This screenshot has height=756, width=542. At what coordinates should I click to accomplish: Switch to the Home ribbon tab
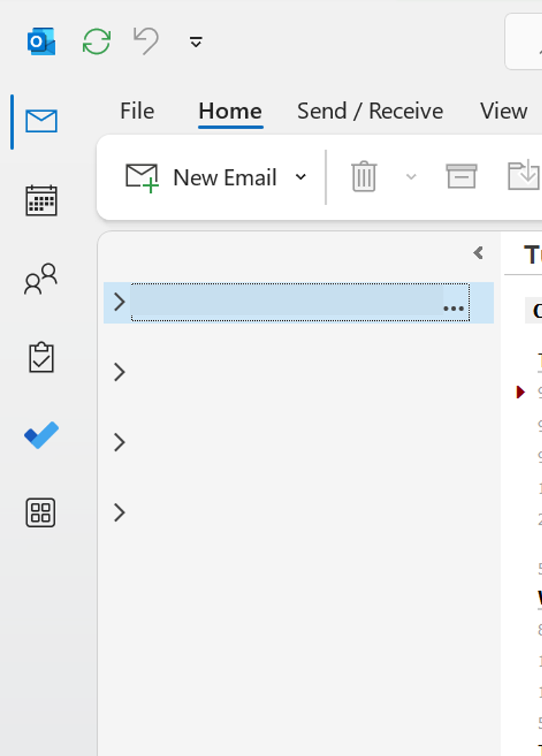[x=230, y=112]
